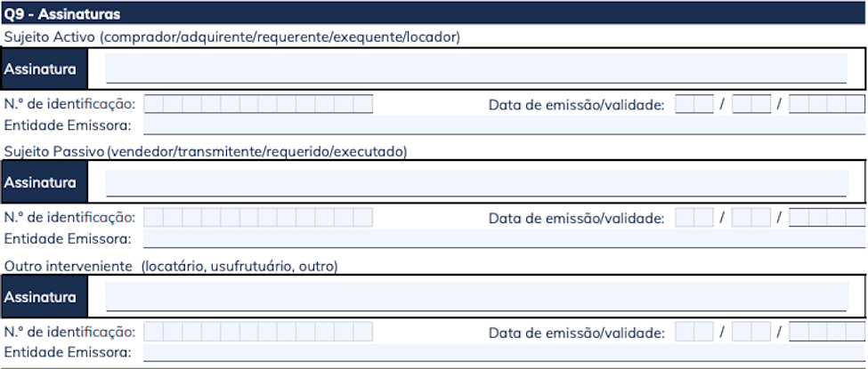
Task: Click the Sujeito Activo date year box
Action: pyautogui.click(x=826, y=105)
